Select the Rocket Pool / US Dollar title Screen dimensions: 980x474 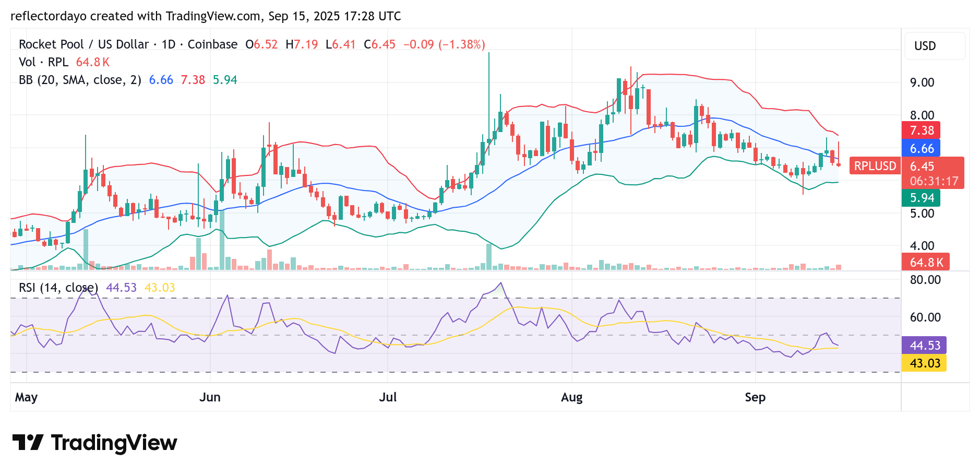tap(84, 44)
